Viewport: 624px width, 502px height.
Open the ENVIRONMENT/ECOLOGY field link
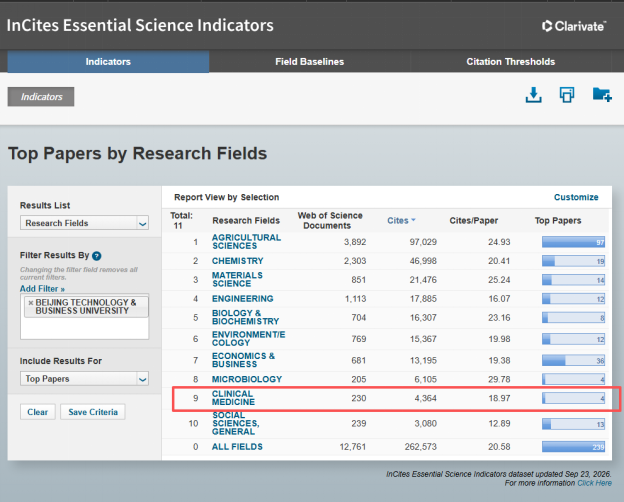click(x=248, y=339)
